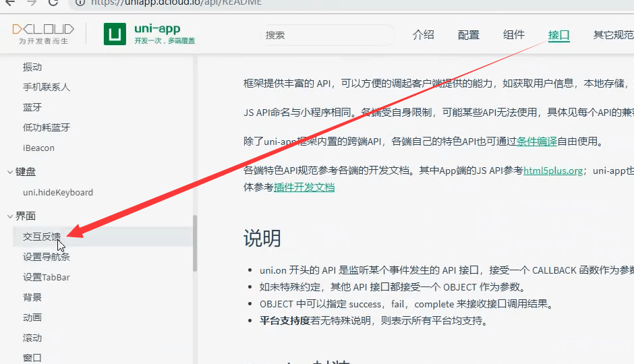Open the 接口 nav tab
Viewport: 634px width, 364px height.
[558, 35]
